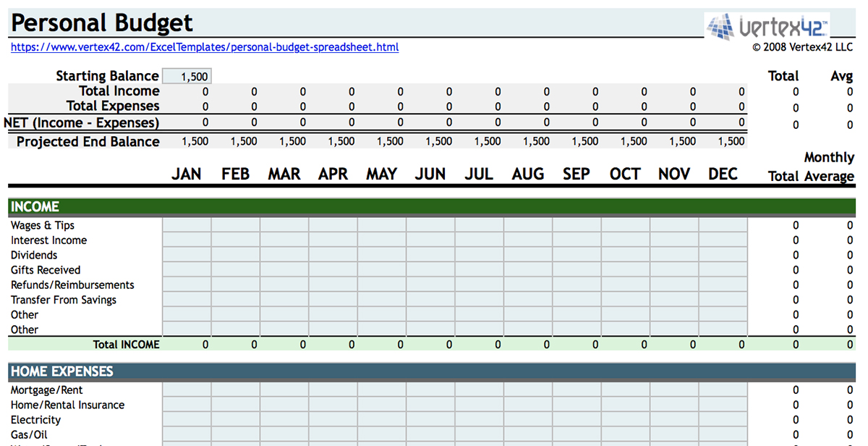Screen dimensions: 868x446
Task: Select the NET (Income - Expenses) label
Action: (81, 123)
